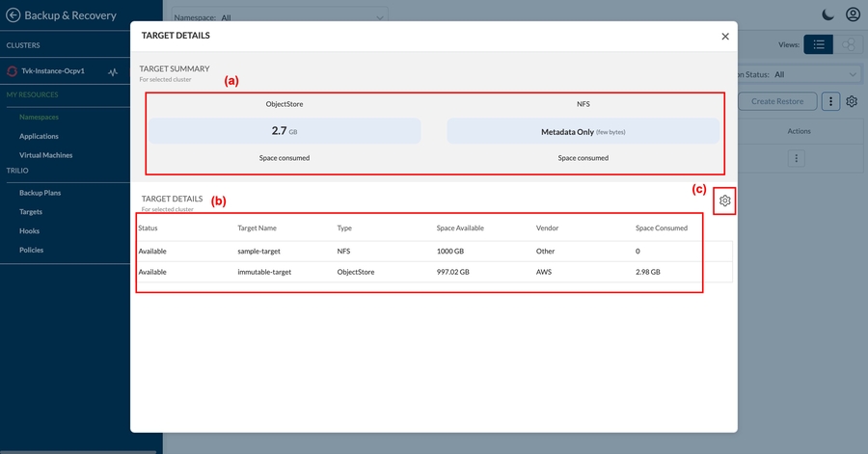Toggle dark mode with the moon icon
The width and height of the screenshot is (868, 454).
click(827, 14)
